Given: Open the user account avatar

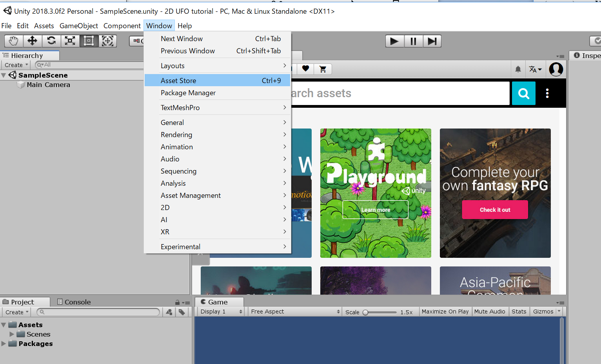Looking at the screenshot, I should pyautogui.click(x=556, y=69).
